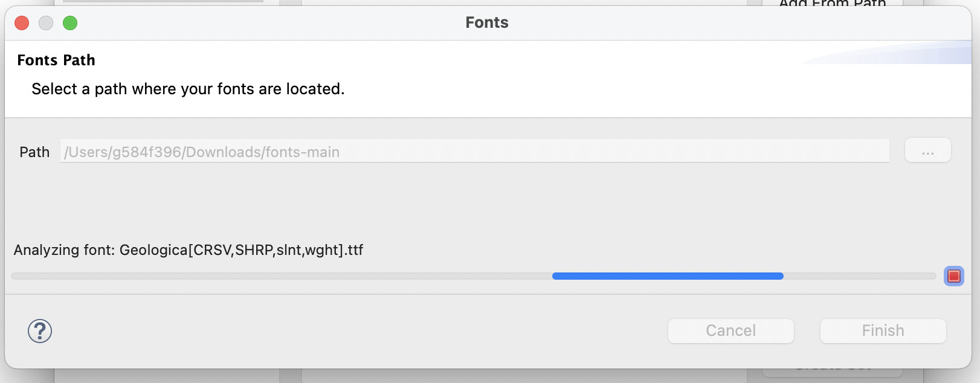
Task: Click the Path field label
Action: 34,152
